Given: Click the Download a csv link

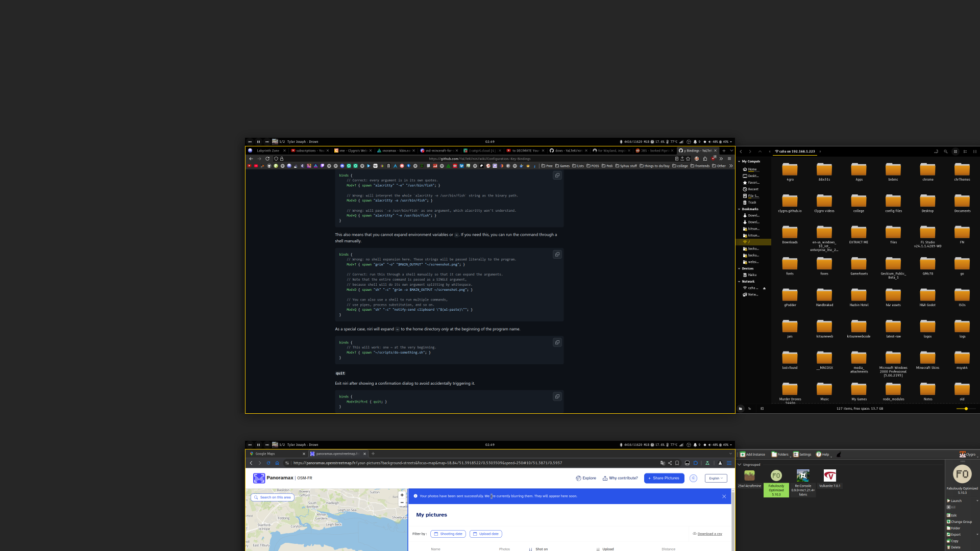Looking at the screenshot, I should pyautogui.click(x=709, y=534).
